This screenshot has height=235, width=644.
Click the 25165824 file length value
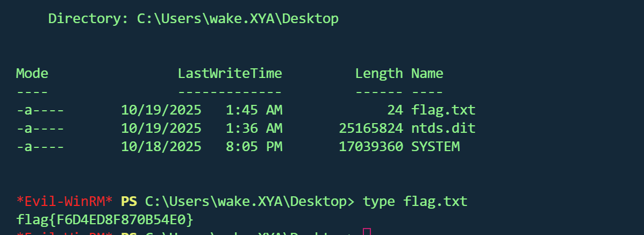(371, 129)
